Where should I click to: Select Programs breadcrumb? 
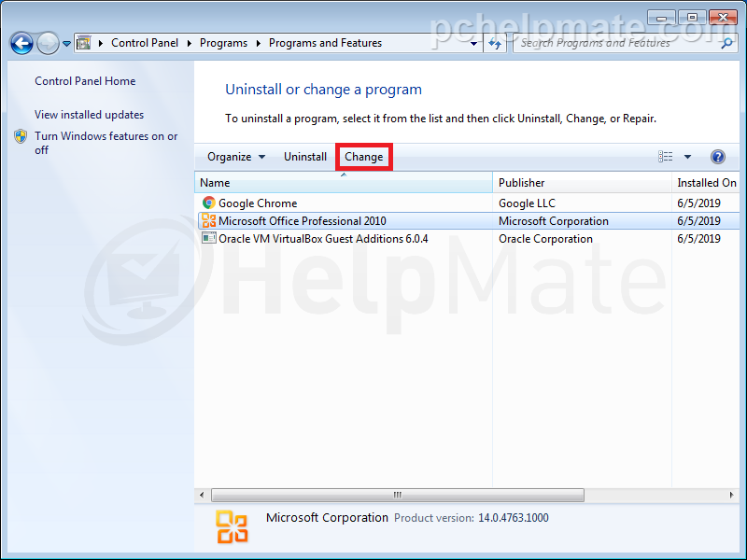(x=223, y=43)
